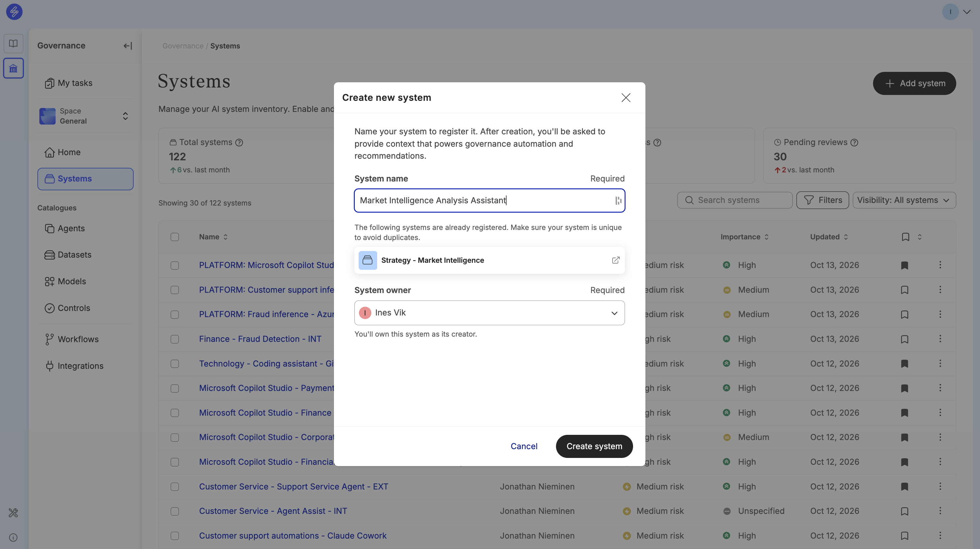Open row actions menu for Customer support automations
This screenshot has height=549, width=980.
[x=940, y=535]
